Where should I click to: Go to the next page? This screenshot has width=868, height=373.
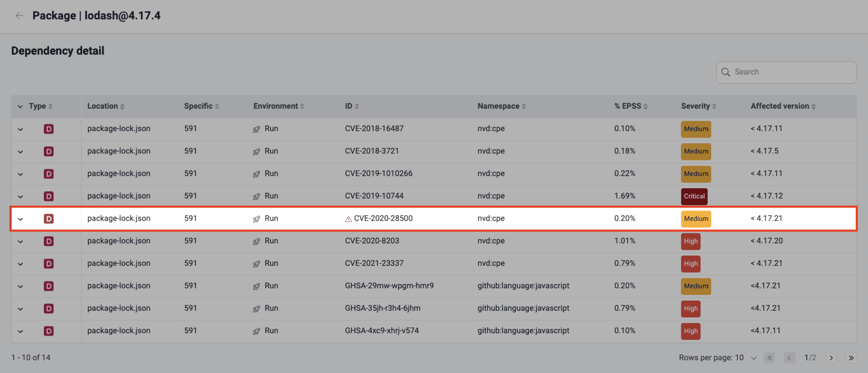tap(831, 358)
